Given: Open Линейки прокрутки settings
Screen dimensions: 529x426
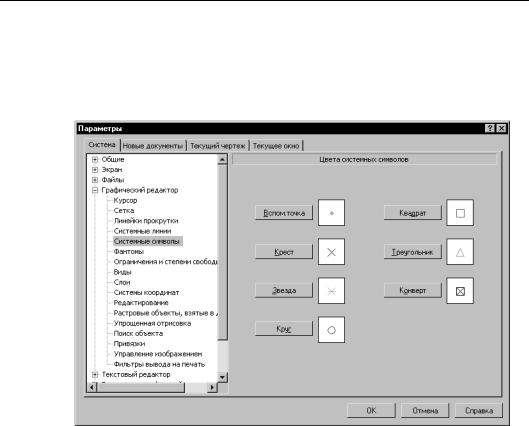Looking at the screenshot, I should point(146,221).
